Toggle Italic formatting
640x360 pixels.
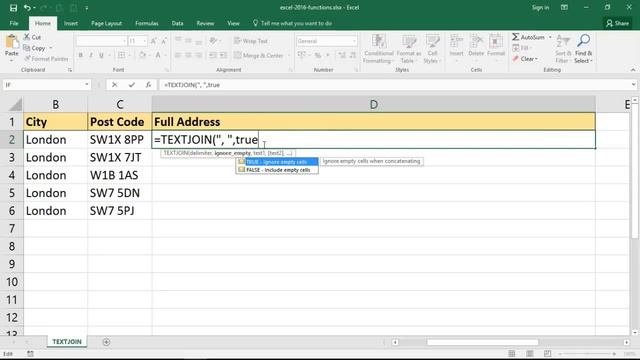(91, 55)
